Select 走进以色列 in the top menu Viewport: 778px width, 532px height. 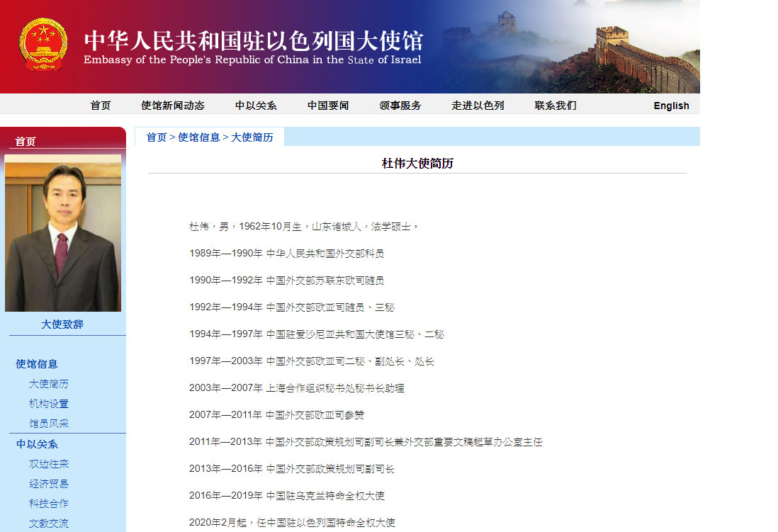(478, 106)
